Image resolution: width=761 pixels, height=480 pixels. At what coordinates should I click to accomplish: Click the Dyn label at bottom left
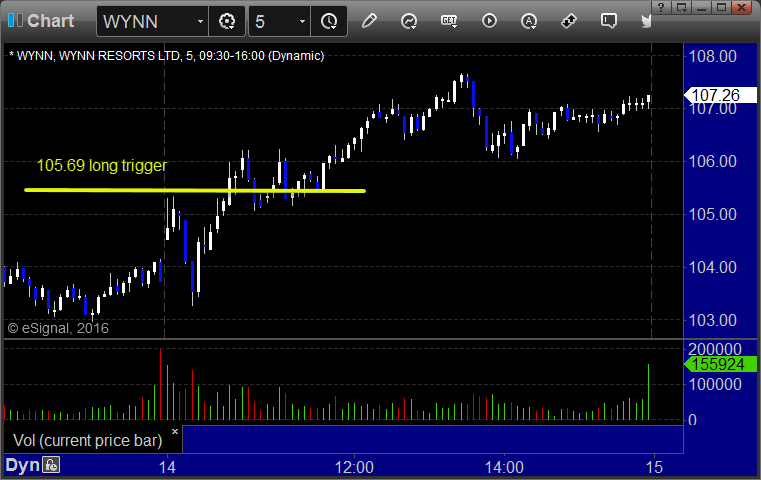22,465
